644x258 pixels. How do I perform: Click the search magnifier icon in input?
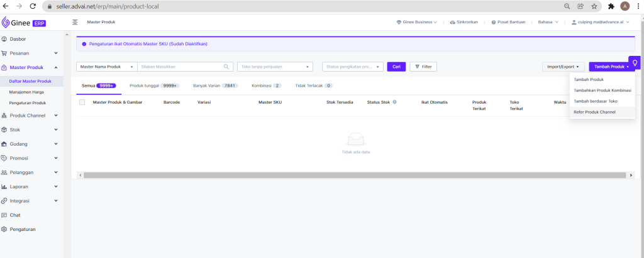[226, 67]
